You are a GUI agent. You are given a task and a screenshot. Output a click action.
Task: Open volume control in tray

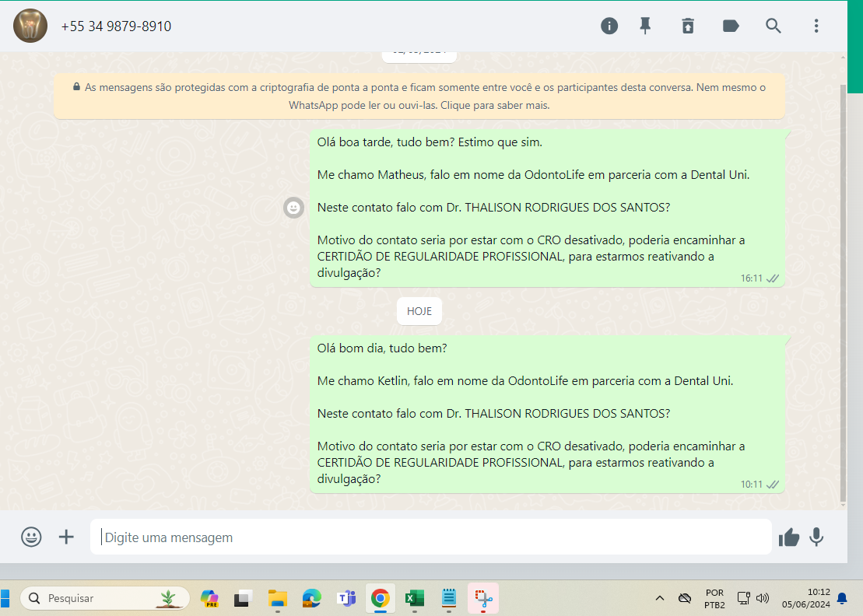click(x=763, y=598)
